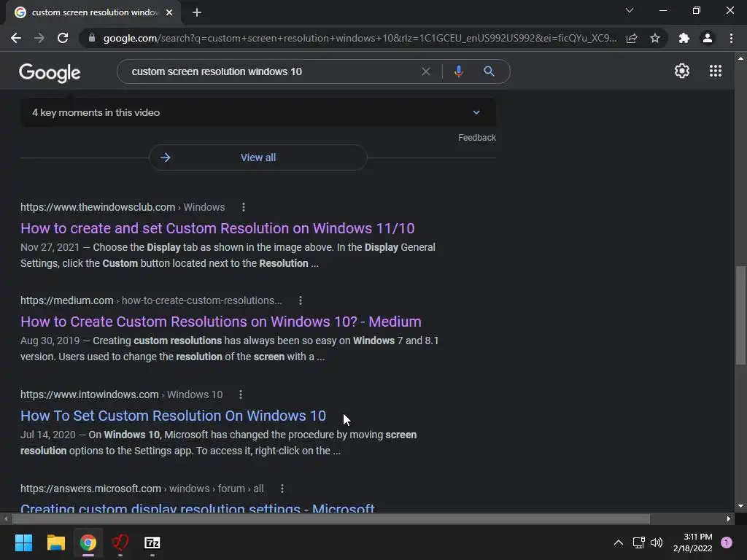
Task: Open the Extensions puzzle-piece menu
Action: click(684, 38)
